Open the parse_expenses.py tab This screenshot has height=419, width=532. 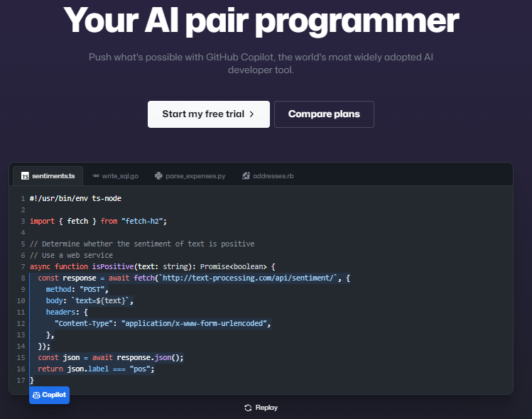(x=190, y=175)
